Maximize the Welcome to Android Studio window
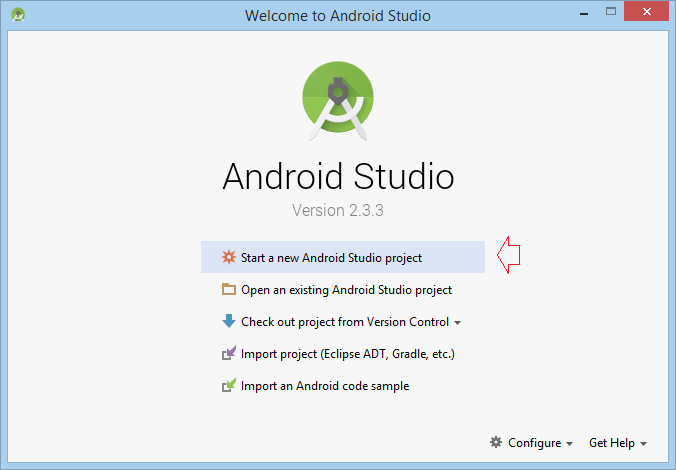This screenshot has height=470, width=676. [611, 12]
